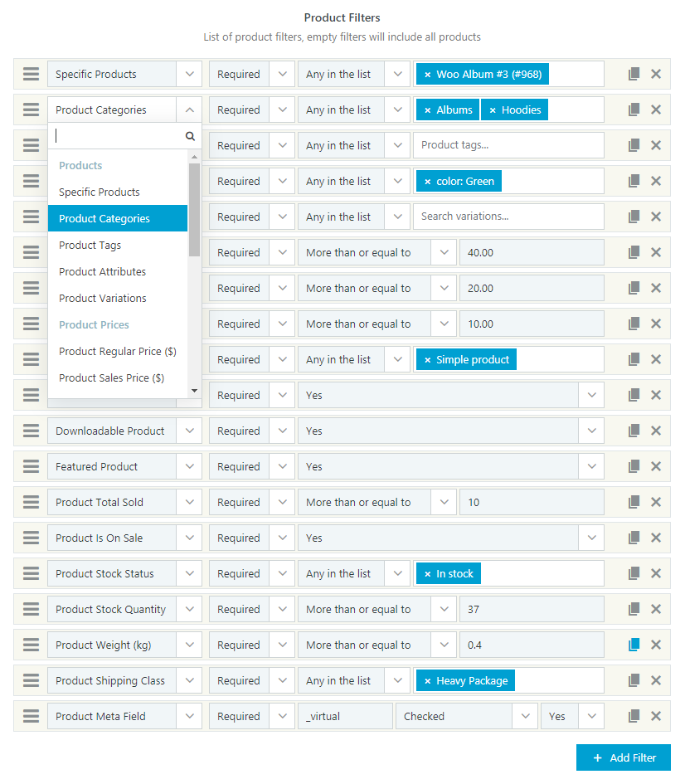Screen dimensions: 685x784
Task: Click the Product Stock Quantity value field
Action: 532,609
